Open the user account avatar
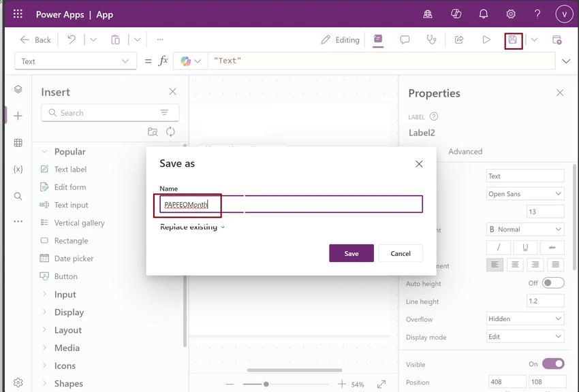This screenshot has width=579, height=392. click(x=564, y=14)
